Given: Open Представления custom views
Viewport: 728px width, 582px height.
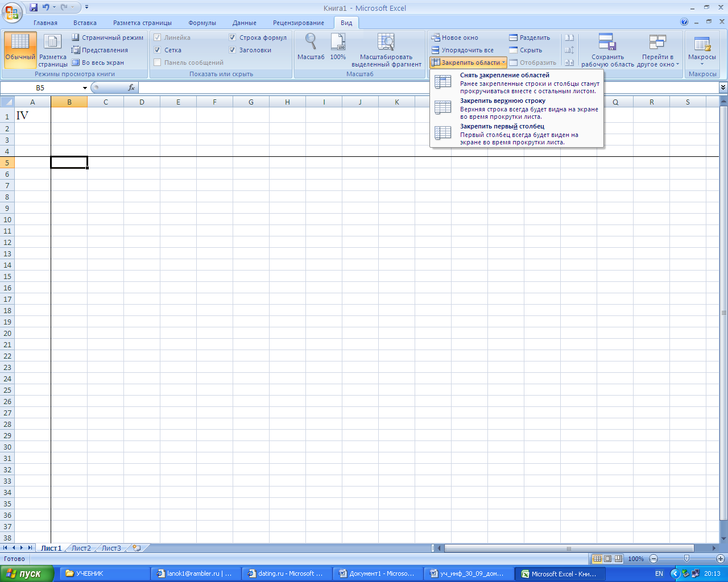Looking at the screenshot, I should coord(100,50).
